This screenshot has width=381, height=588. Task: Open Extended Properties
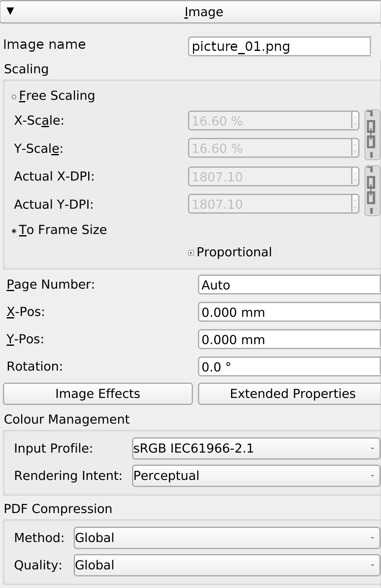click(x=290, y=394)
